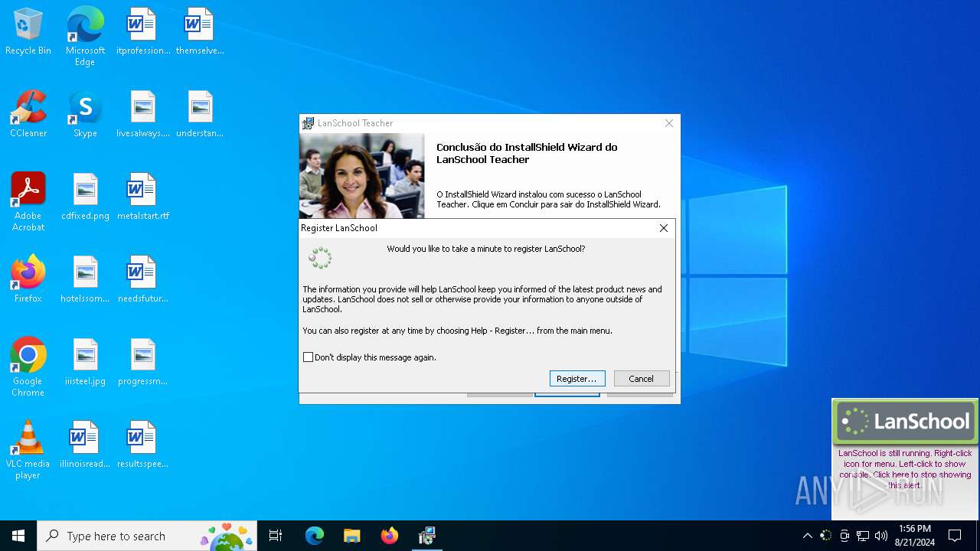Open Edge from the taskbar
Image resolution: width=980 pixels, height=551 pixels.
coord(315,536)
